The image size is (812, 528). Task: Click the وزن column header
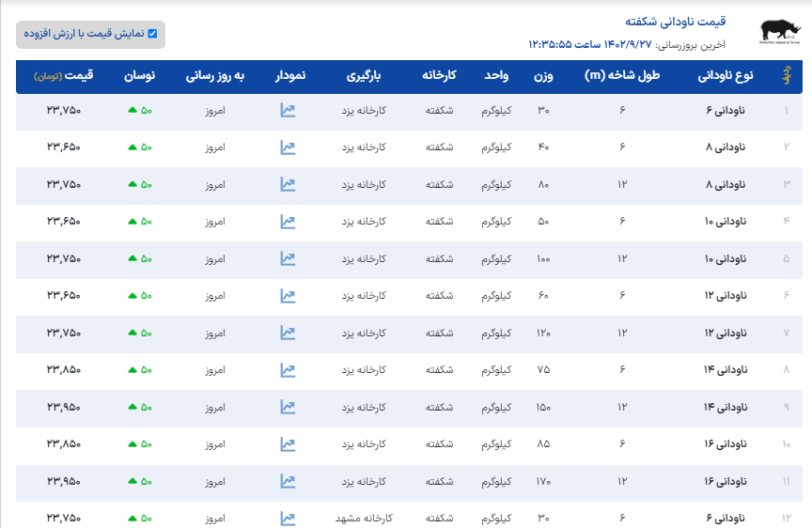(x=544, y=76)
